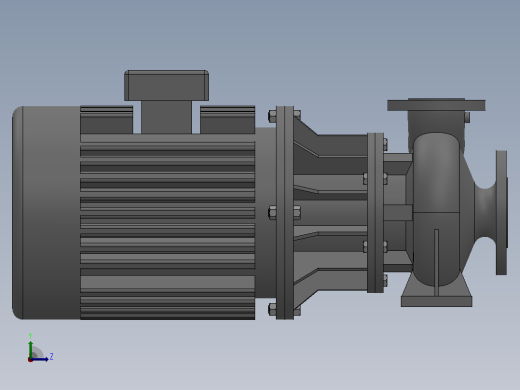
Task: Select the small bolt beside discharge nozzle
Action: [467, 117]
